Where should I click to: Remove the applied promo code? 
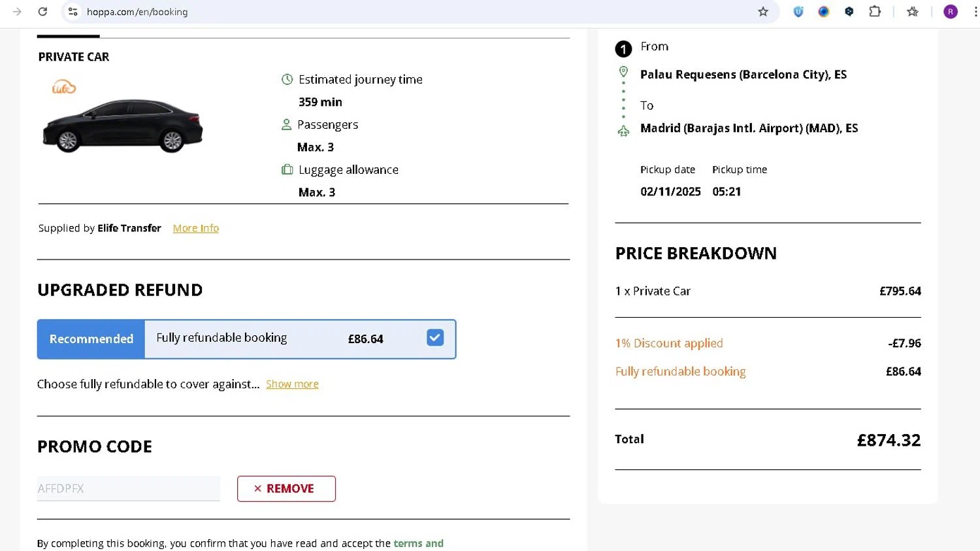286,489
